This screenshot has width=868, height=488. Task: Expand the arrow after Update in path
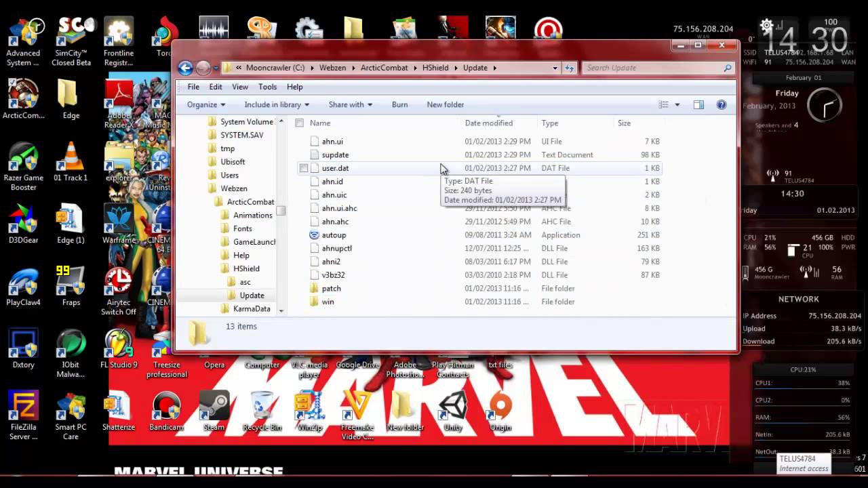[495, 68]
